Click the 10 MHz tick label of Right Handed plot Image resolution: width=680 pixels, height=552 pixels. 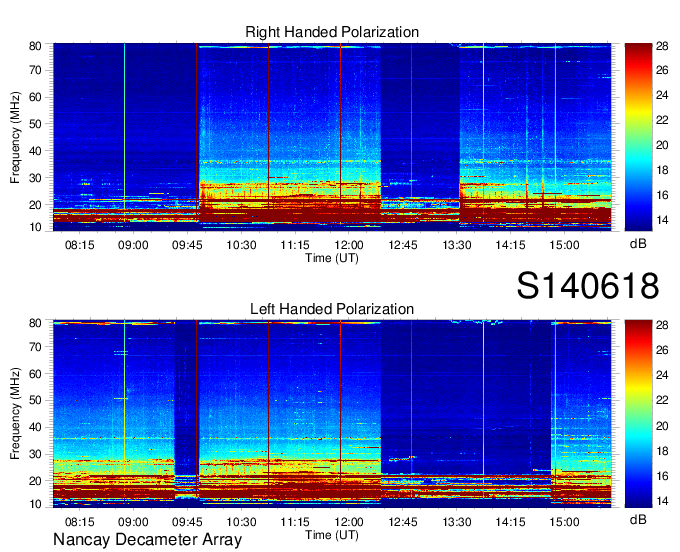click(x=35, y=227)
